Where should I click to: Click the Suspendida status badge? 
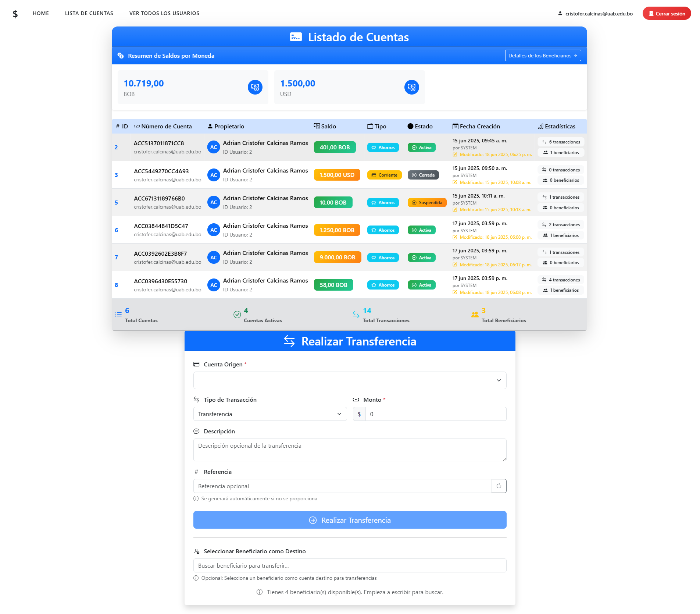click(427, 203)
